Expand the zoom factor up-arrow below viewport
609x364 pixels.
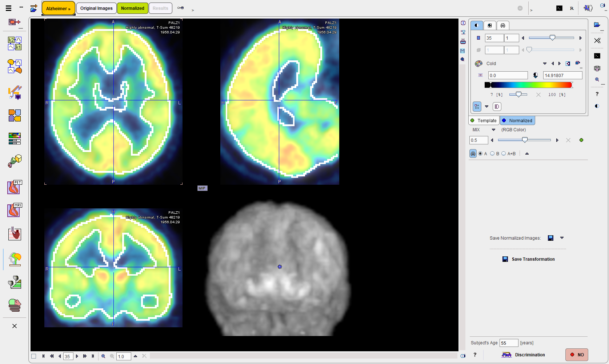click(x=135, y=356)
